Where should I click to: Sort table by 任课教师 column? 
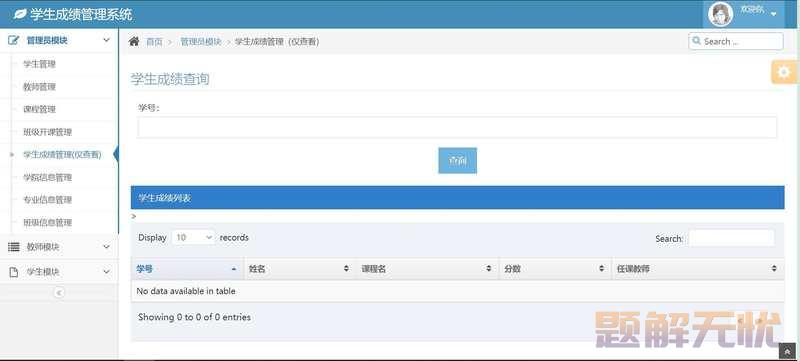(x=697, y=269)
